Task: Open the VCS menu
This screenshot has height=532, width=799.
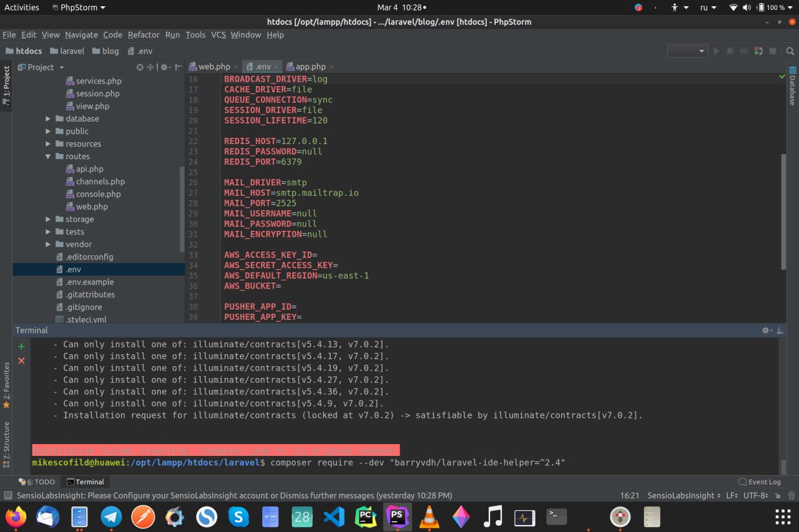Action: pos(218,35)
